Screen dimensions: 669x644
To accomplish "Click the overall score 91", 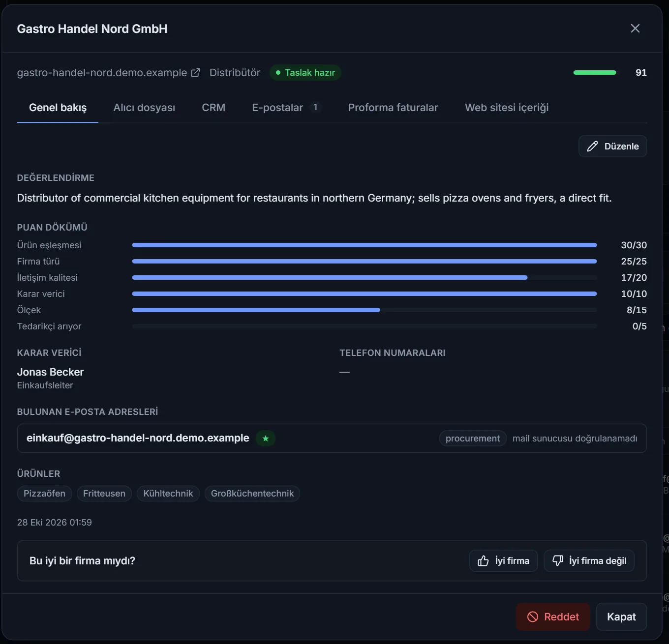I will click(x=641, y=73).
